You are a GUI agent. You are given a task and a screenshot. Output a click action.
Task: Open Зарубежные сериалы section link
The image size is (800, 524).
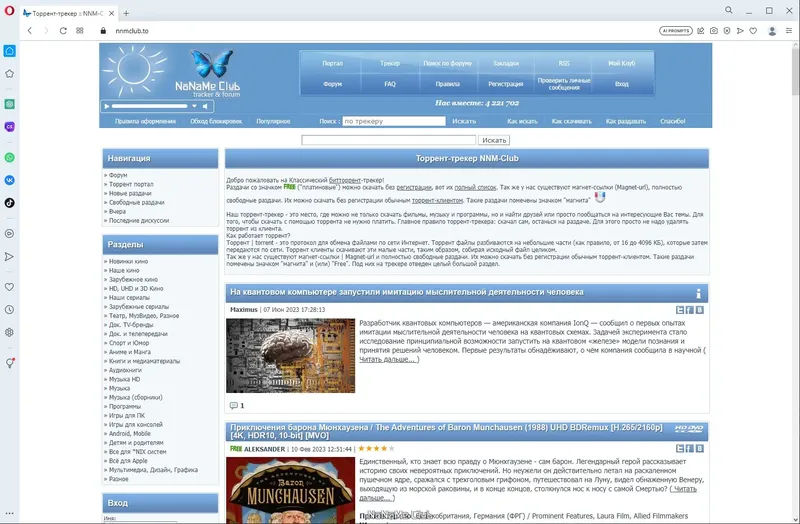(139, 307)
